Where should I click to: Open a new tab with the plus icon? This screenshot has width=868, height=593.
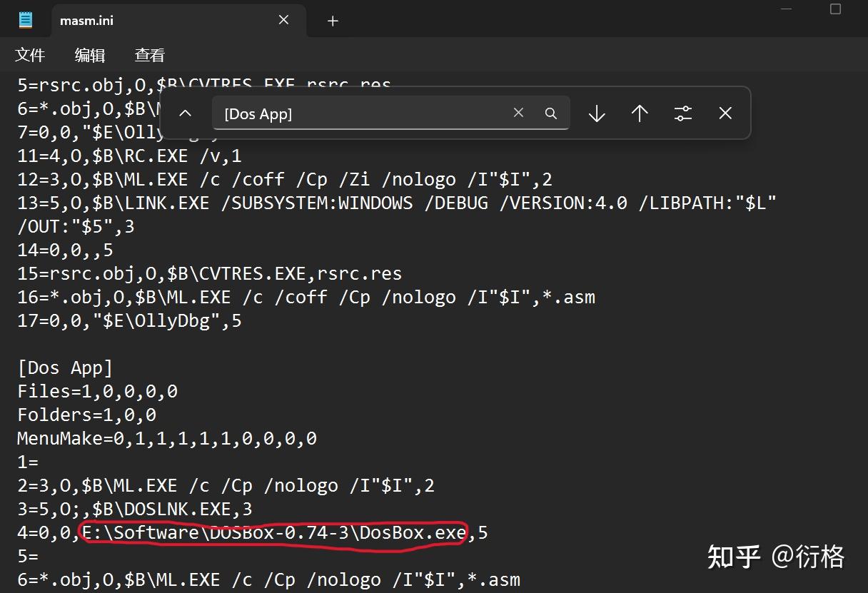[x=332, y=21]
